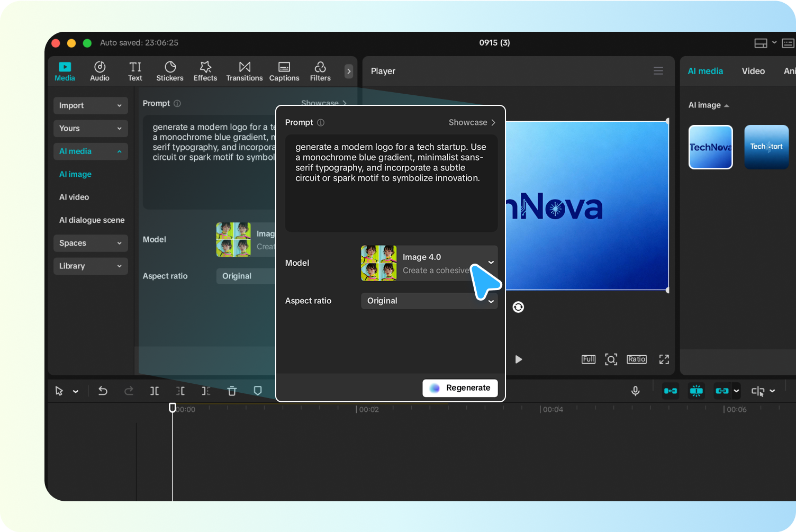Click the prompt text box in the magnified panel
Viewport: 796px width, 532px height.
391,183
